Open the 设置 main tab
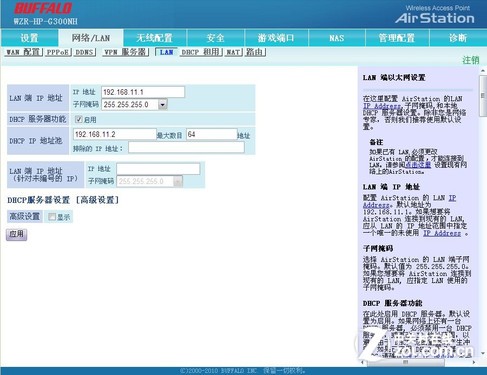 pos(29,38)
